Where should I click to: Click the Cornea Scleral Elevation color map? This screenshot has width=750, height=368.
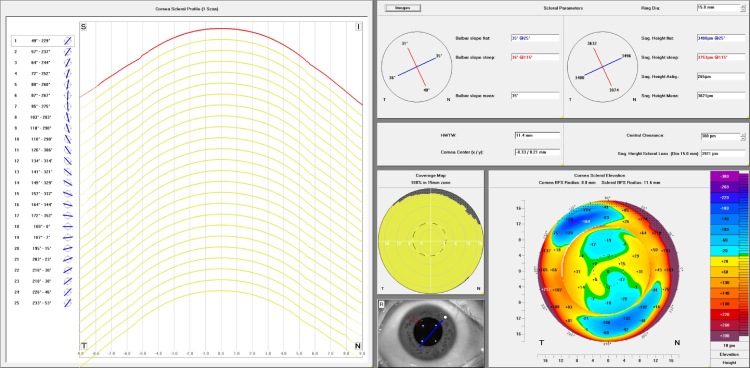(x=607, y=270)
